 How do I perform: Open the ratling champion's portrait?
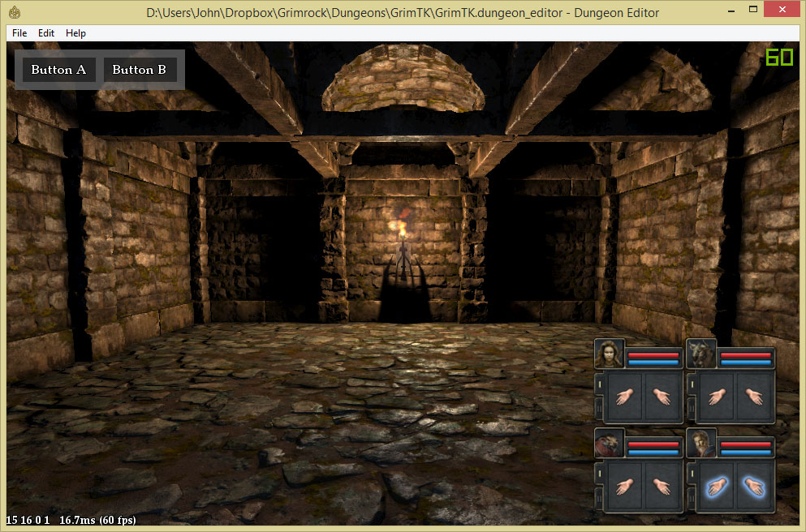[x=609, y=443]
